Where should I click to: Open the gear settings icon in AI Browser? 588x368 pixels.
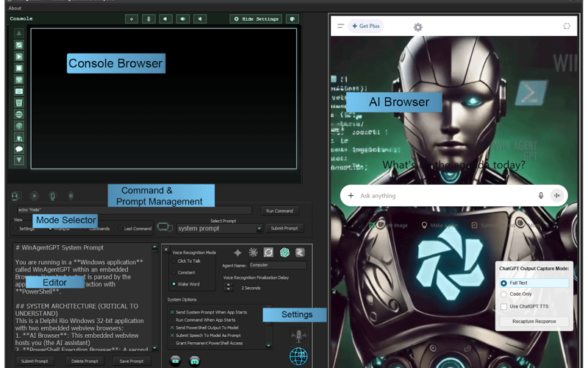(x=417, y=27)
